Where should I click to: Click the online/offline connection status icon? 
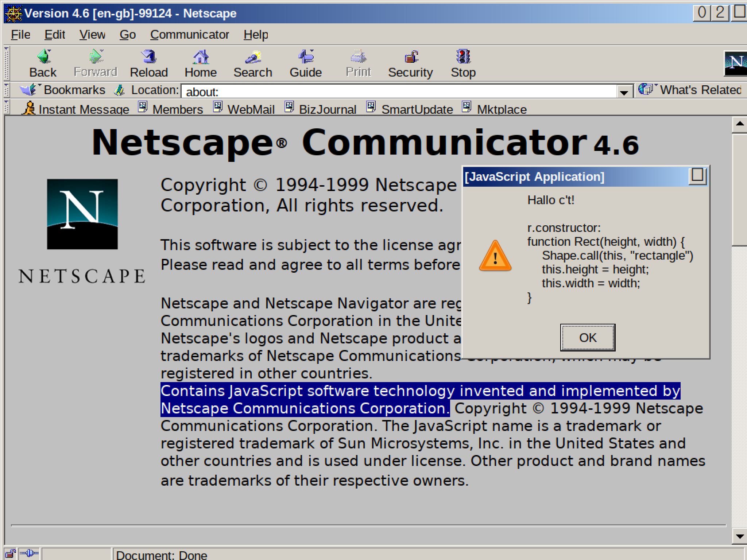click(x=29, y=554)
